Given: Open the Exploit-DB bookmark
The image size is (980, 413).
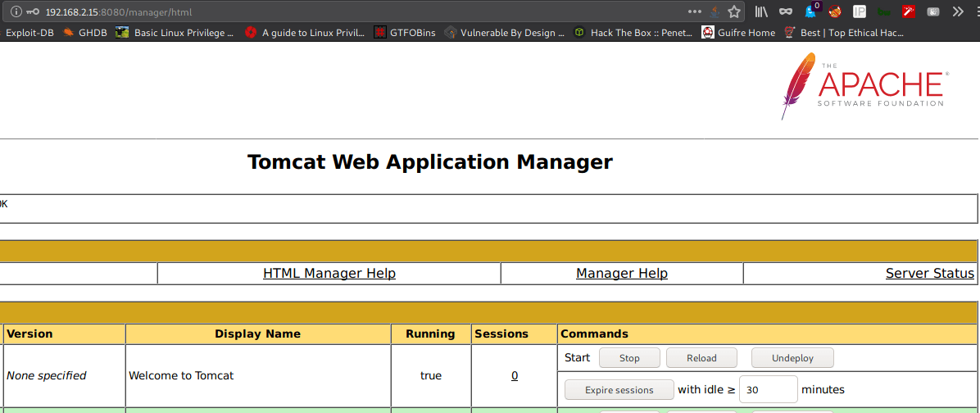Looking at the screenshot, I should pyautogui.click(x=27, y=33).
